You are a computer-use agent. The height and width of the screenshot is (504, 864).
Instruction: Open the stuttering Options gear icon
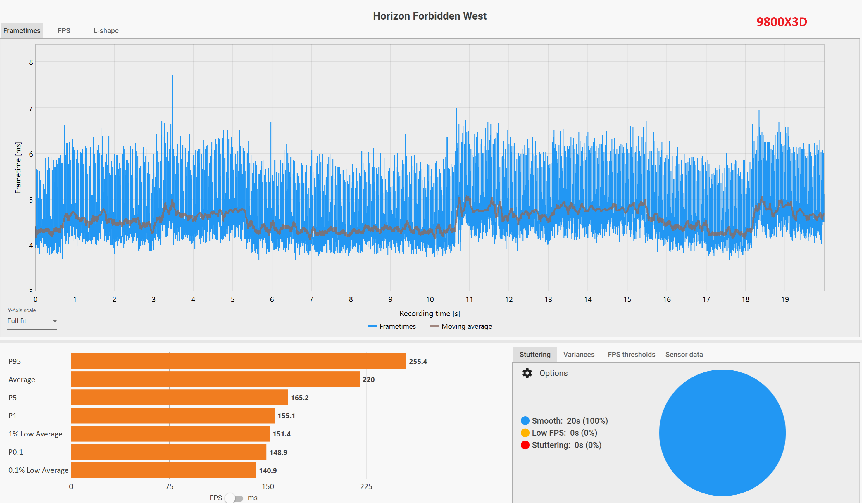(x=527, y=373)
